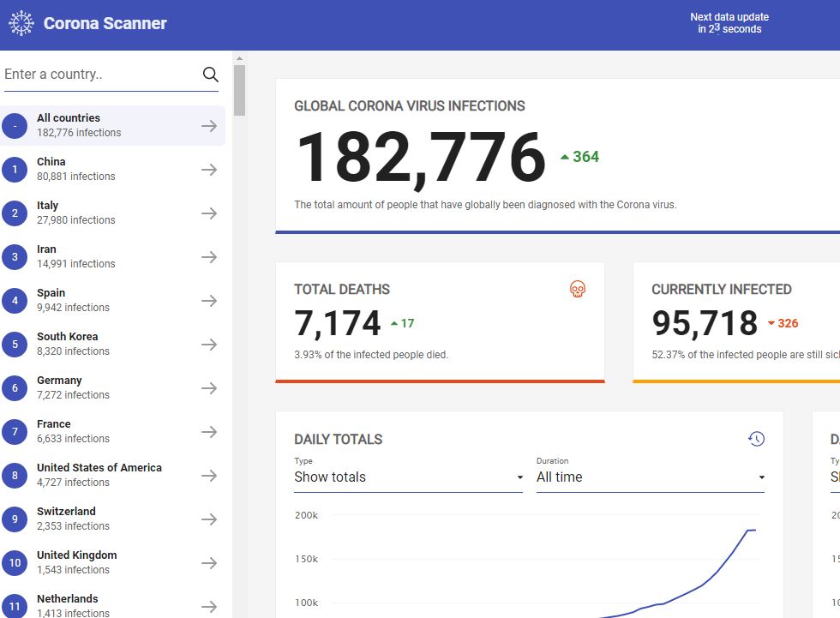This screenshot has width=840, height=618.
Task: Click the history clock icon in Daily Totals
Action: (x=756, y=439)
